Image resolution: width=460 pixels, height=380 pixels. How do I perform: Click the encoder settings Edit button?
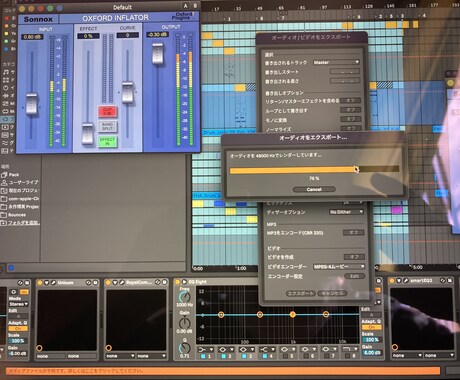click(x=354, y=276)
